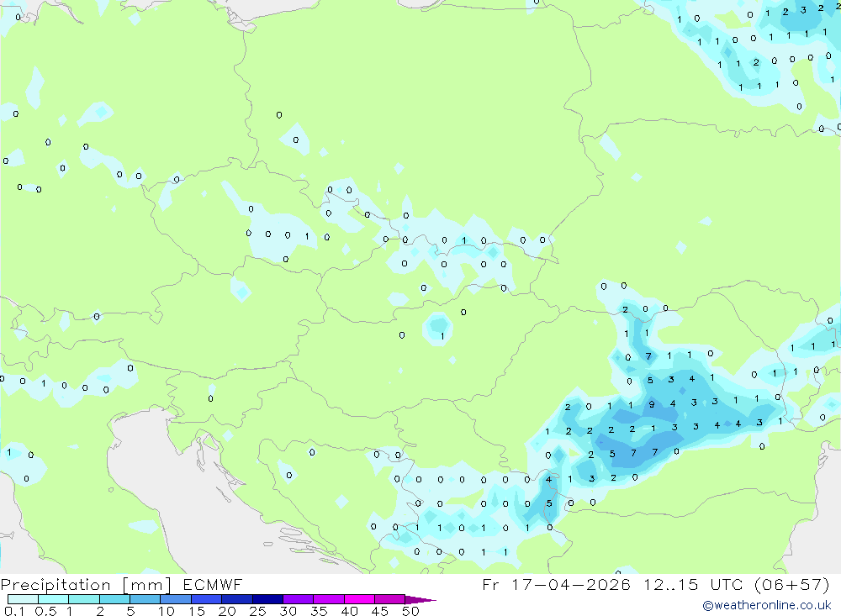Click the '0.5' legend scale label
The image size is (841, 616).
45,611
